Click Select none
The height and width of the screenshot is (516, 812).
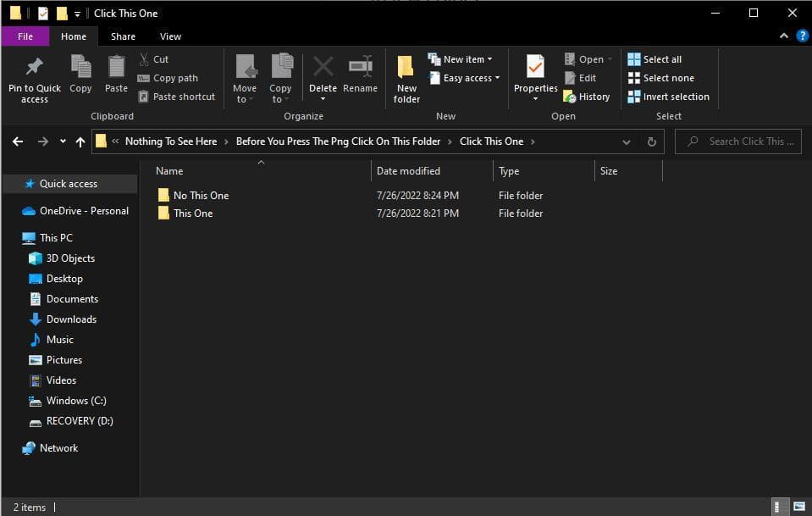(660, 78)
